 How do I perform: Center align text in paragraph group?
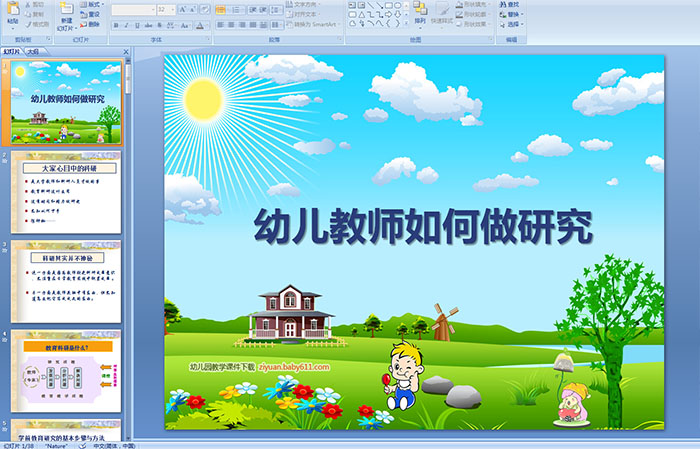[231, 25]
